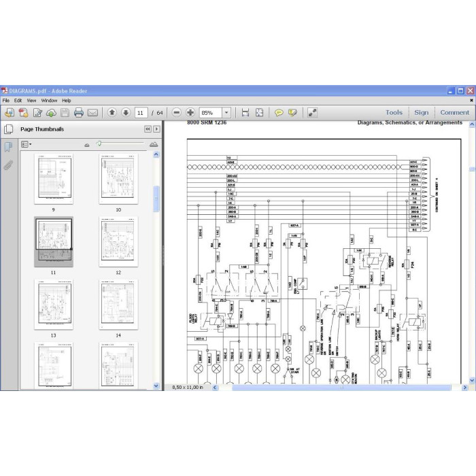Print the document using printer icon
This screenshot has width=476, height=476.
coord(79,113)
